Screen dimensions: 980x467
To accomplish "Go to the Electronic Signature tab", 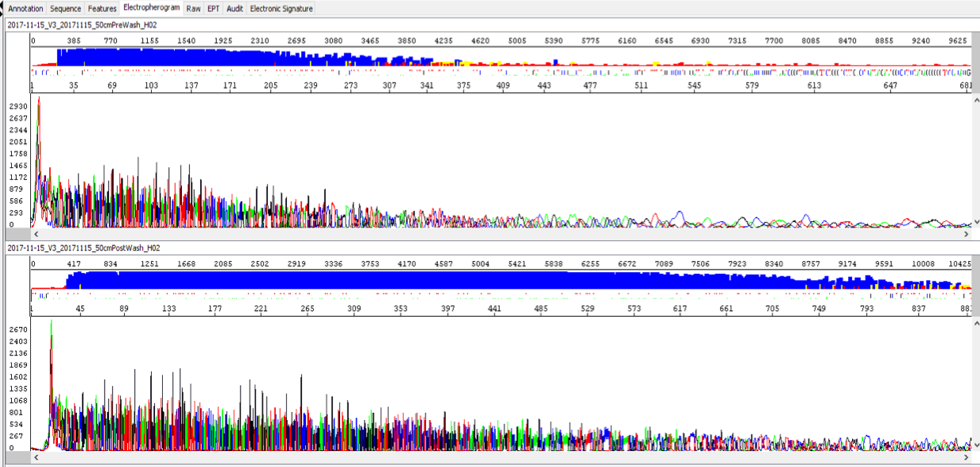I will click(281, 9).
